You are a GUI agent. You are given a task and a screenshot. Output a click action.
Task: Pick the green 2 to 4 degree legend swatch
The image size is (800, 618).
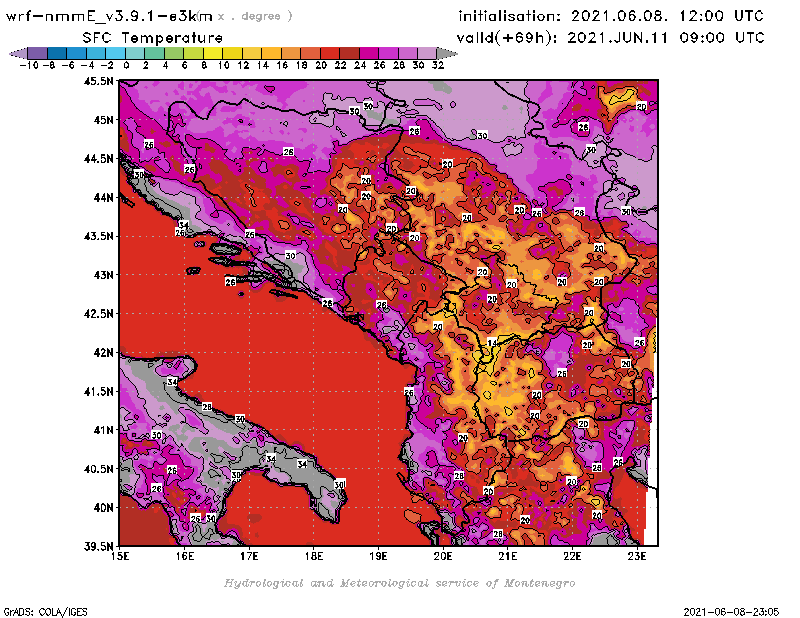pos(155,53)
